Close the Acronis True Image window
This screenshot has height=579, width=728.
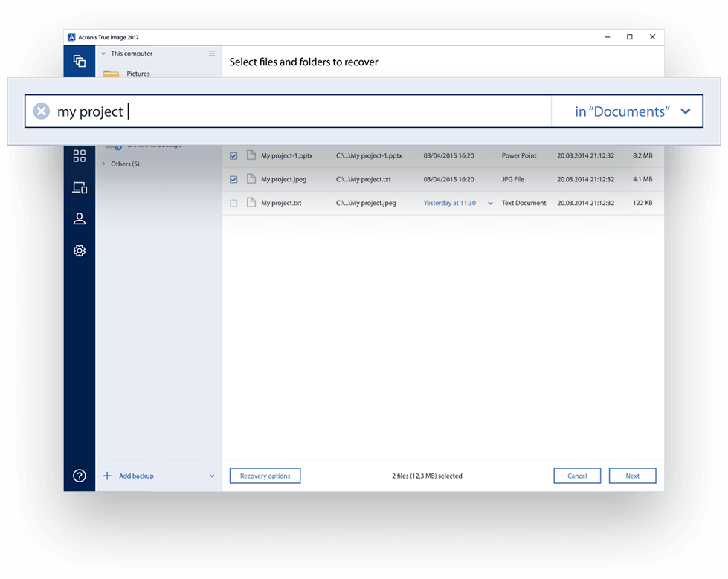[x=652, y=37]
